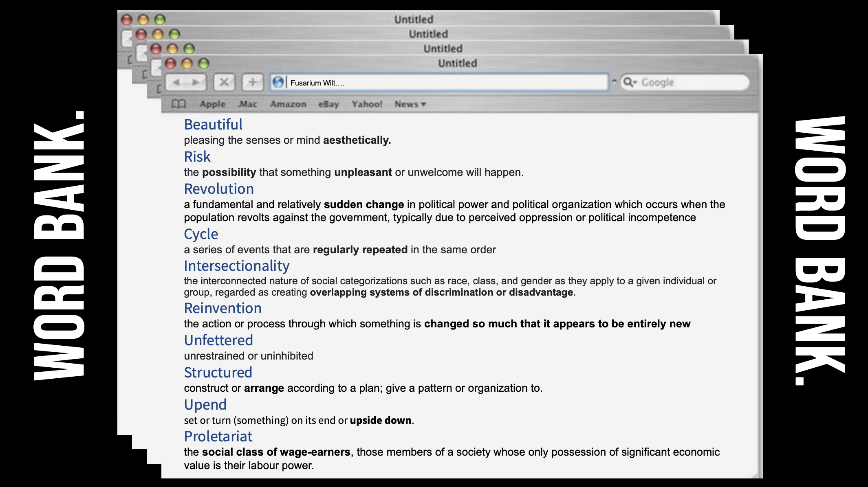Click the Structured heading
Image resolution: width=868 pixels, height=487 pixels.
218,373
